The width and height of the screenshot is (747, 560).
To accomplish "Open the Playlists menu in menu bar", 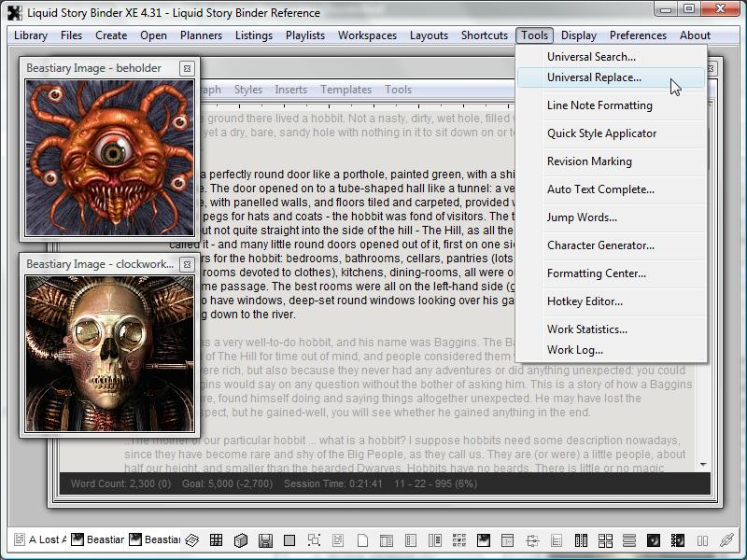I will coord(305,35).
